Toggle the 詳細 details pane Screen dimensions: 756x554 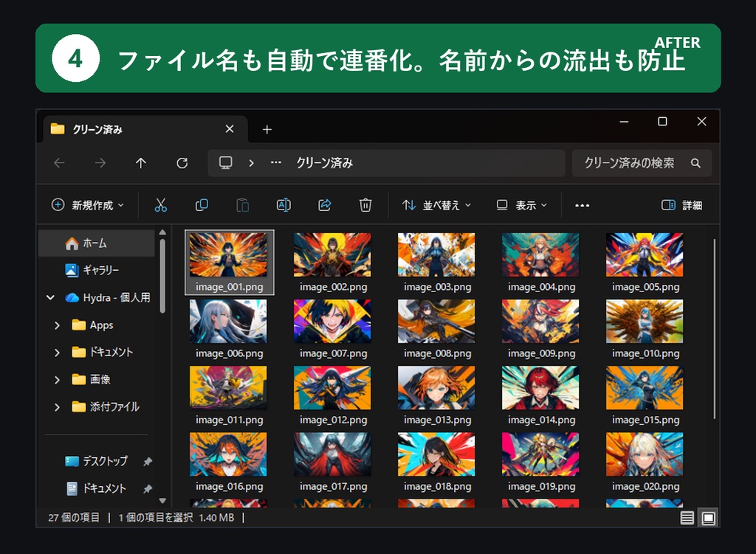coord(681,206)
